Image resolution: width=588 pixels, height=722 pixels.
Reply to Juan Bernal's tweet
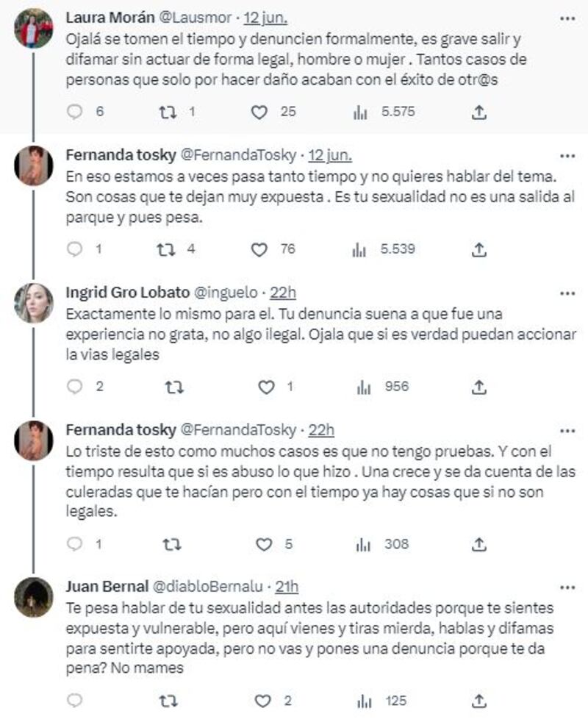[x=74, y=701]
